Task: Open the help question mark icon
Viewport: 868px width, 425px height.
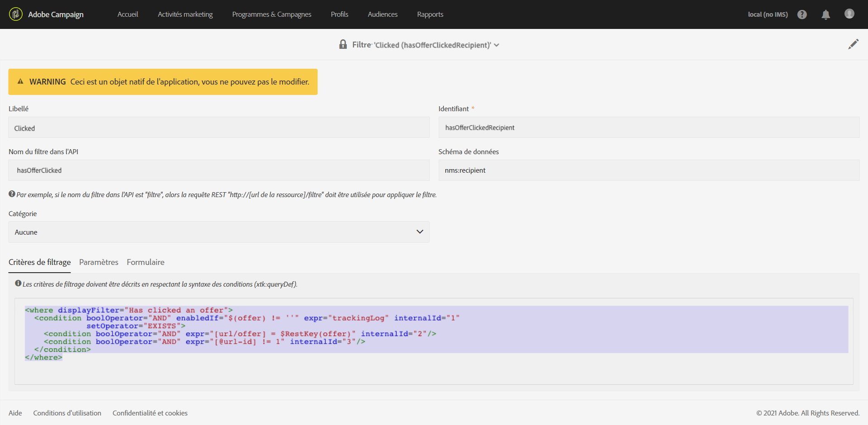Action: coord(802,14)
